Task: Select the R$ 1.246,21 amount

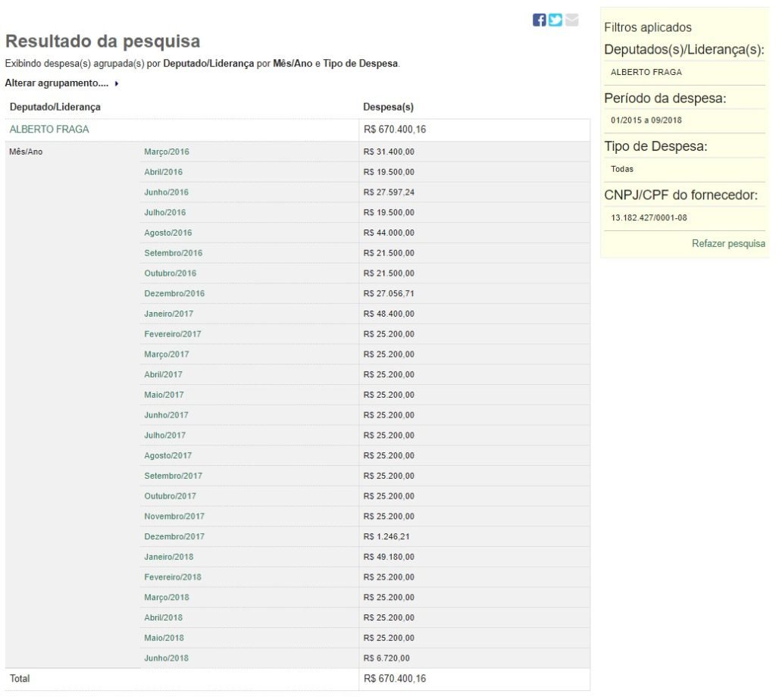Action: pyautogui.click(x=386, y=537)
